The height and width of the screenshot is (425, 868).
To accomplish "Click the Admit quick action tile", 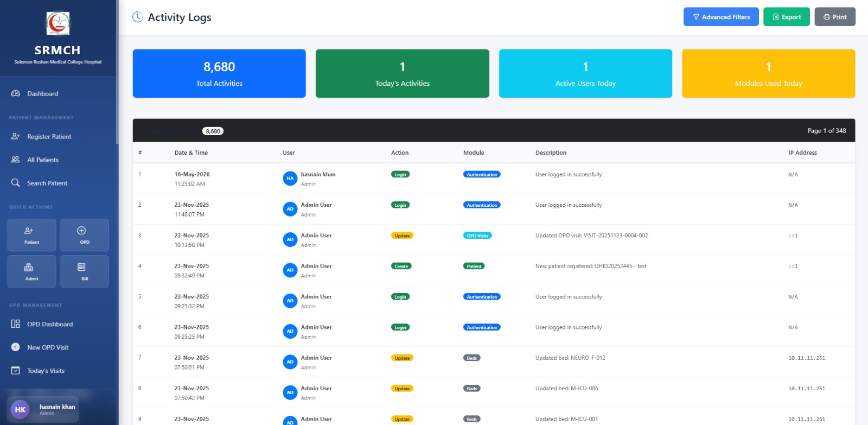I will [x=31, y=271].
